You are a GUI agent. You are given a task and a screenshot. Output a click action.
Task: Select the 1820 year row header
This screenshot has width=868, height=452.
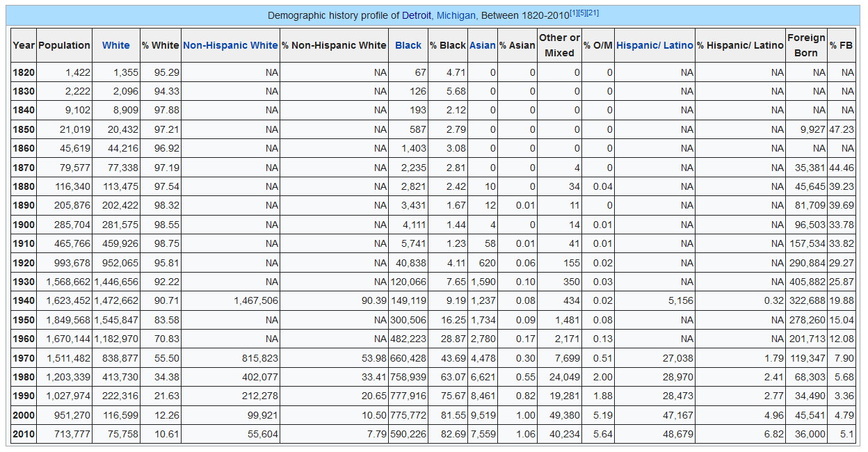pos(24,72)
